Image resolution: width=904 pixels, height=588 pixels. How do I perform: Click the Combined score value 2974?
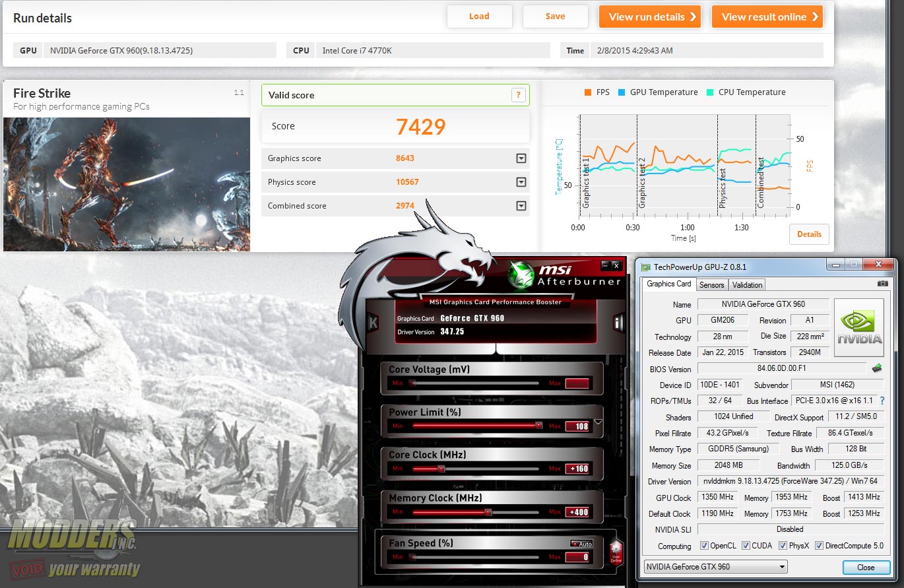[x=405, y=206]
